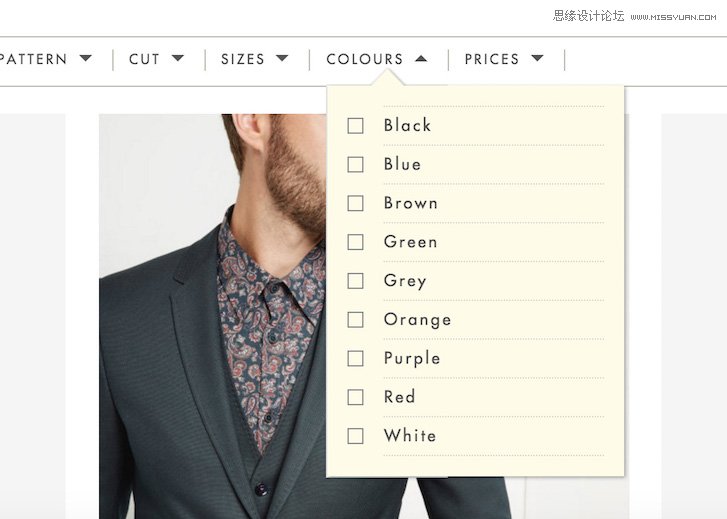The height and width of the screenshot is (519, 727).
Task: Click the Purple colour label text
Action: 412,358
